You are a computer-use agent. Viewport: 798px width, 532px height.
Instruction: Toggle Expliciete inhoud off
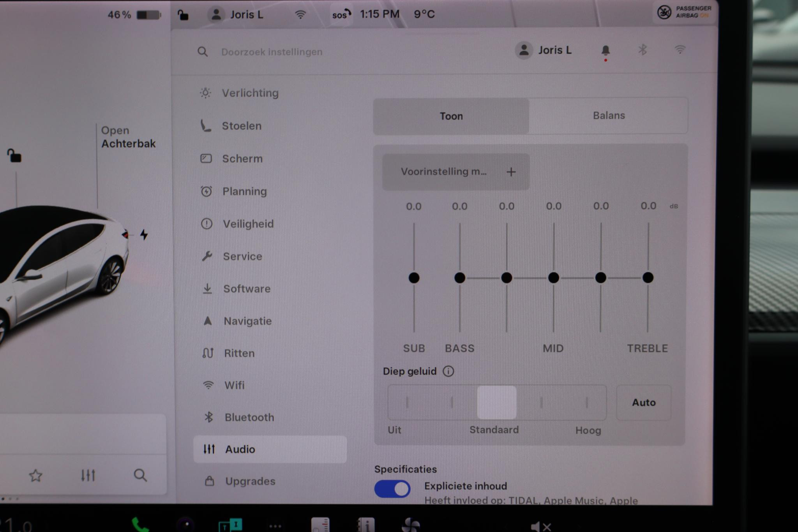(392, 488)
